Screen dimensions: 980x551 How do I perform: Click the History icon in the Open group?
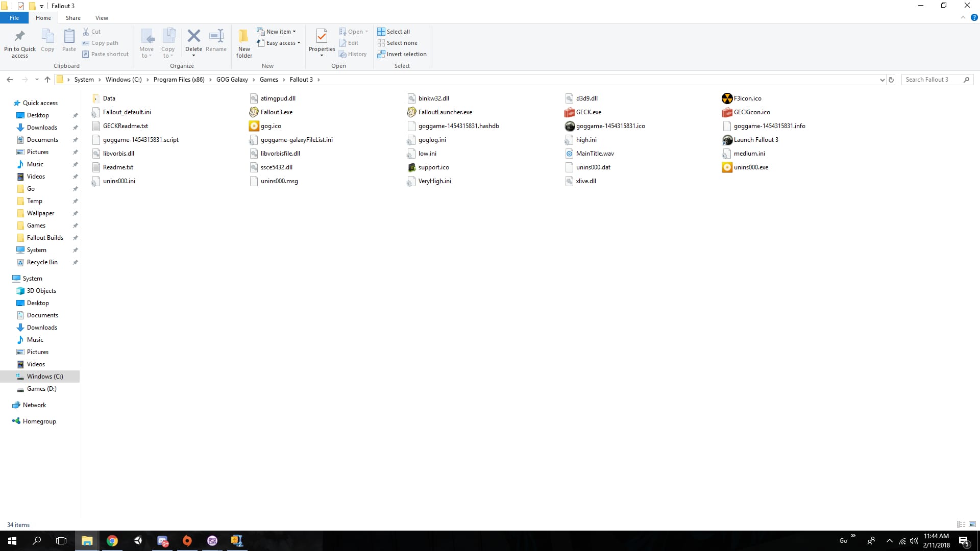[x=353, y=54]
